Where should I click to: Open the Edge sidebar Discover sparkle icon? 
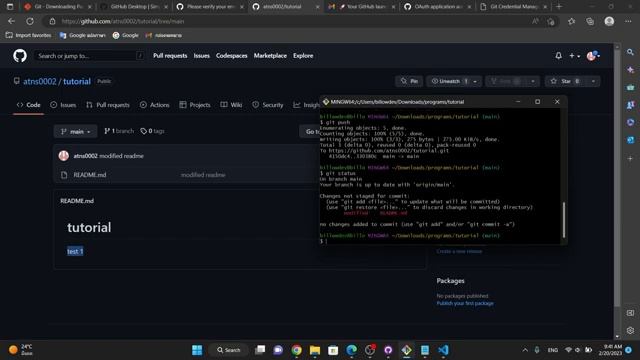coord(630,69)
